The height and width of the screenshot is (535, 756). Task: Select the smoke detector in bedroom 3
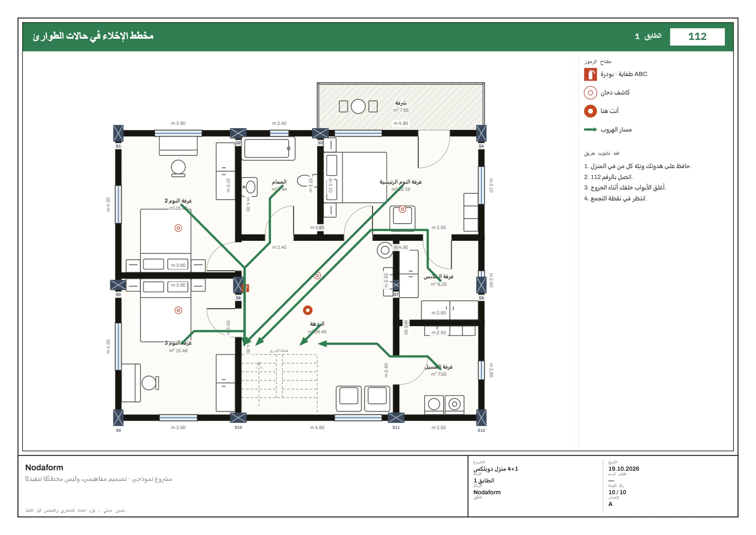(178, 310)
